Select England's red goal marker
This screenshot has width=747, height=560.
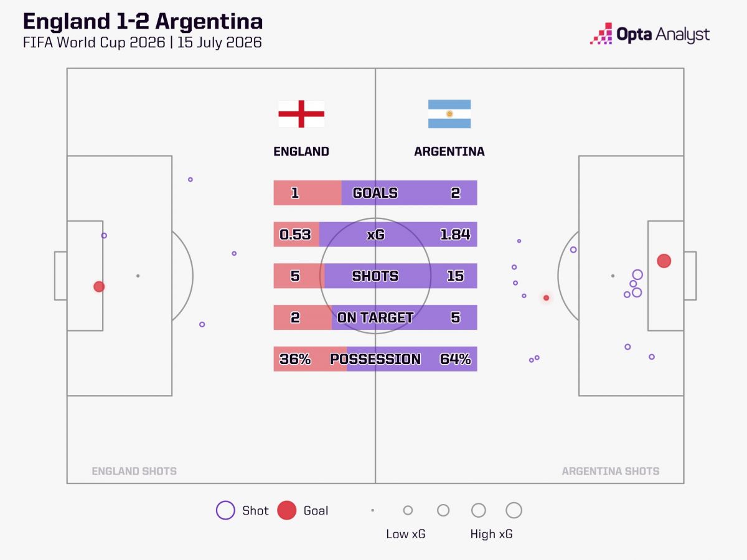(x=99, y=287)
